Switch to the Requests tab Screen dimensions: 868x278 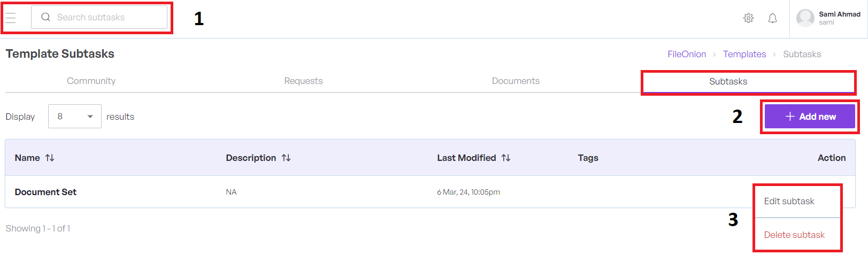point(303,81)
